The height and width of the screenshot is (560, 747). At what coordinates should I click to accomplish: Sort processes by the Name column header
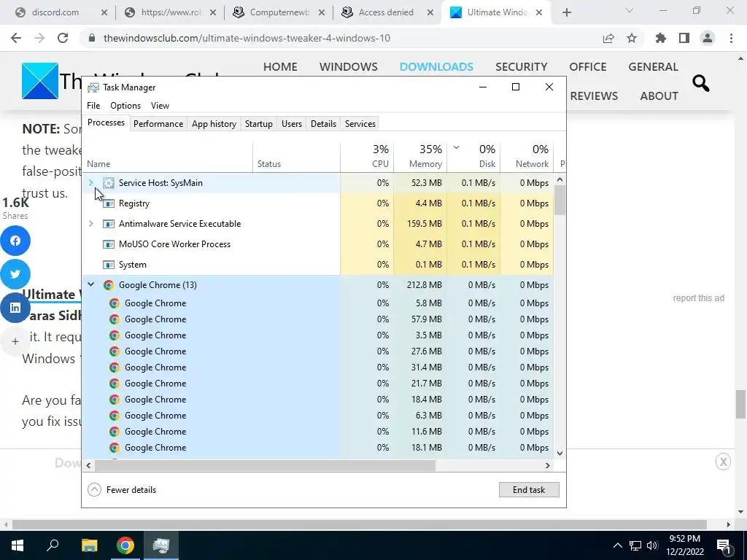167,157
